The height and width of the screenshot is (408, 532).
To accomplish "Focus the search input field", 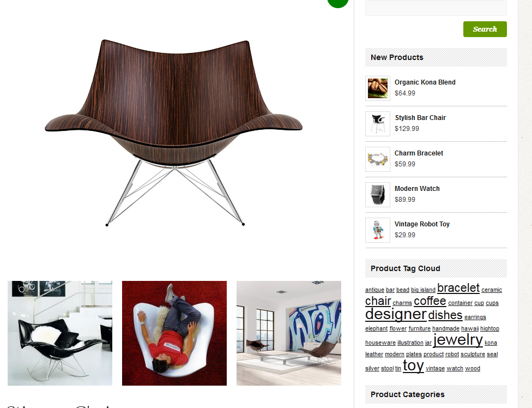I will [x=436, y=8].
